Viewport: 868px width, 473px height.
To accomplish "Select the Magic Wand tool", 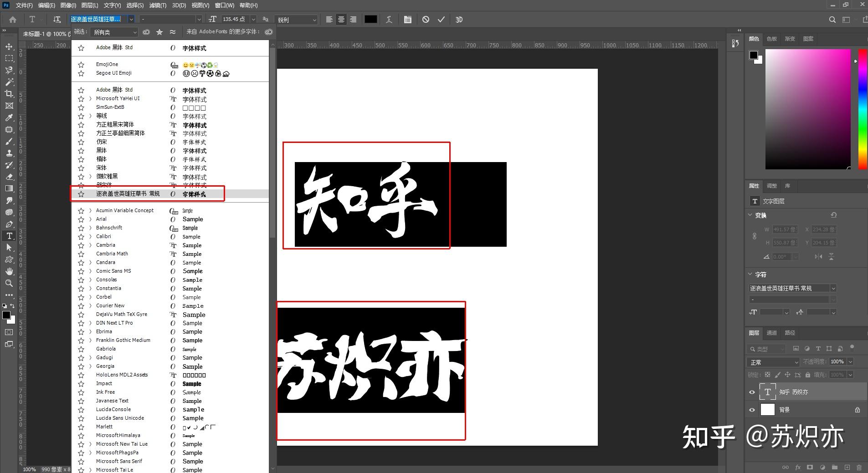I will tap(9, 82).
